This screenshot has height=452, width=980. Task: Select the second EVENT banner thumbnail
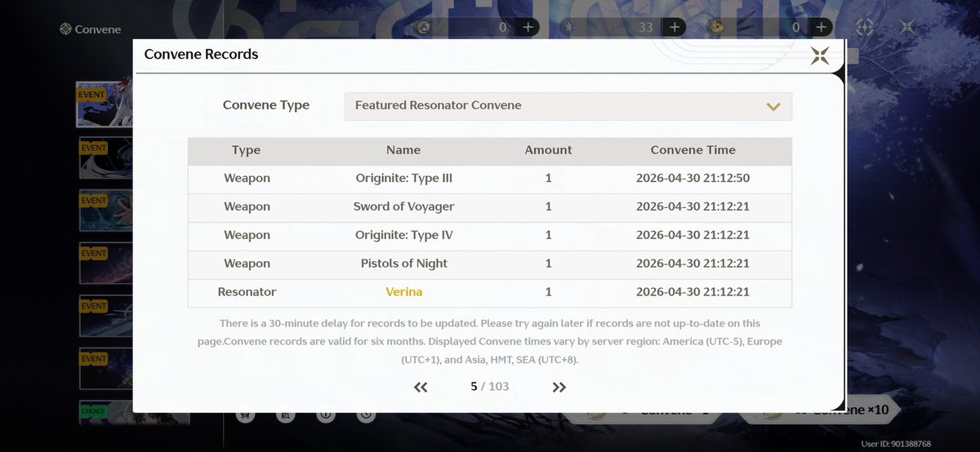click(x=106, y=157)
